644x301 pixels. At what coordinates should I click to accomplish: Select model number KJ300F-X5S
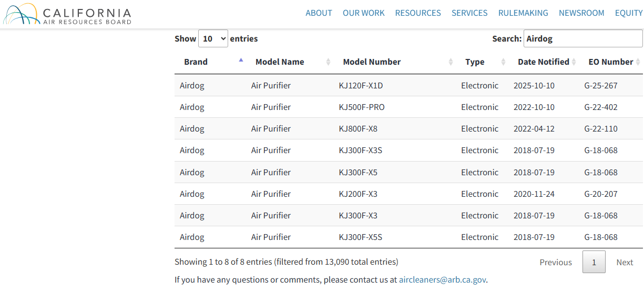(361, 237)
